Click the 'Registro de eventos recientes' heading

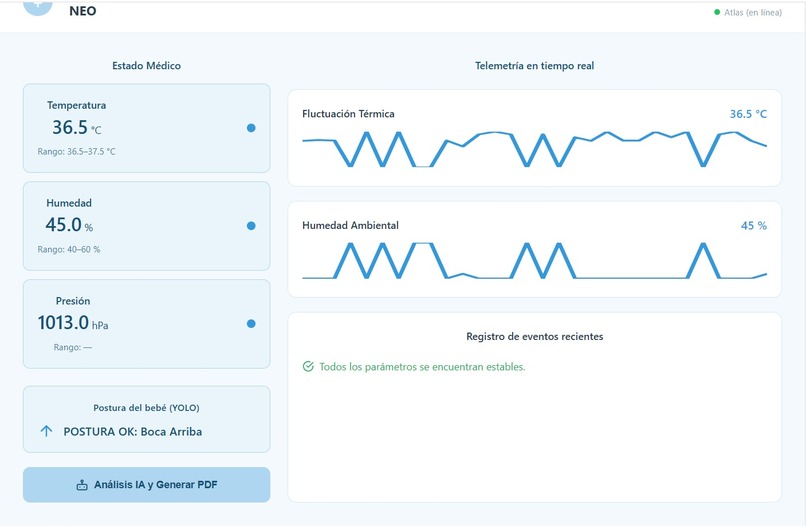click(535, 336)
